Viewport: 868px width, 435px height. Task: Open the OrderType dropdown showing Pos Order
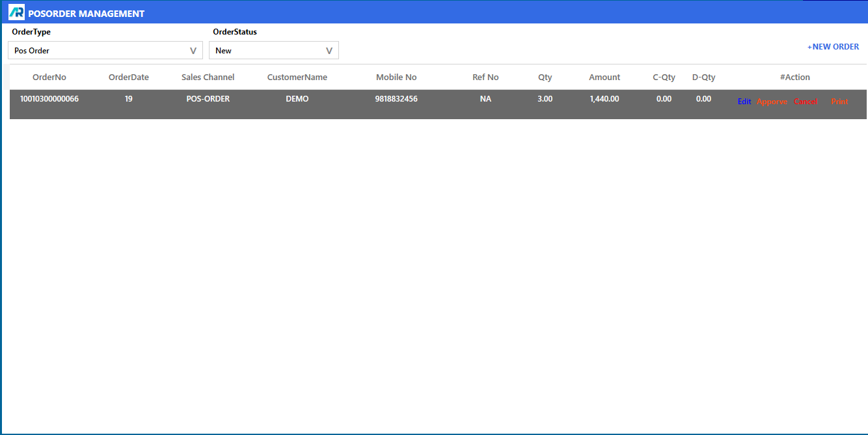pyautogui.click(x=105, y=50)
